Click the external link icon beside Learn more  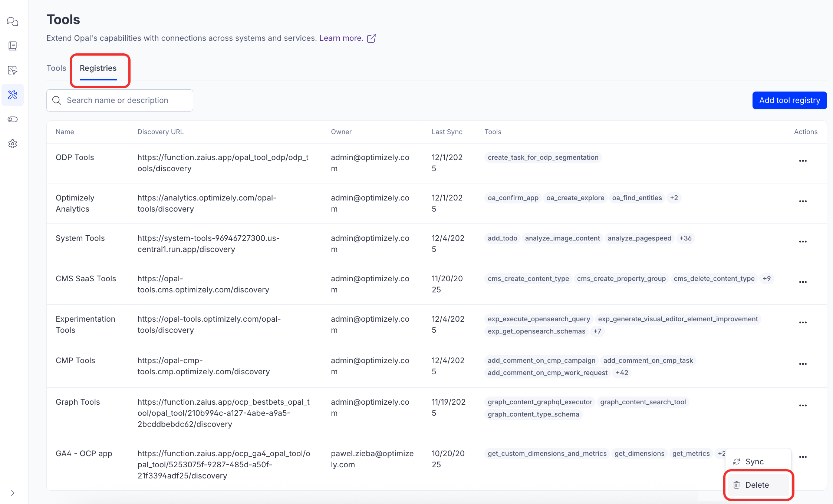coord(371,38)
